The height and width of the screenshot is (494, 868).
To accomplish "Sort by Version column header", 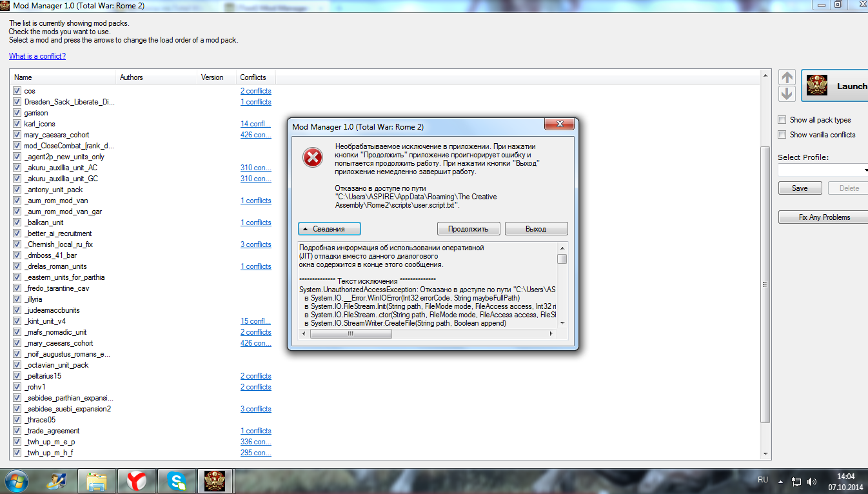I will tap(216, 77).
